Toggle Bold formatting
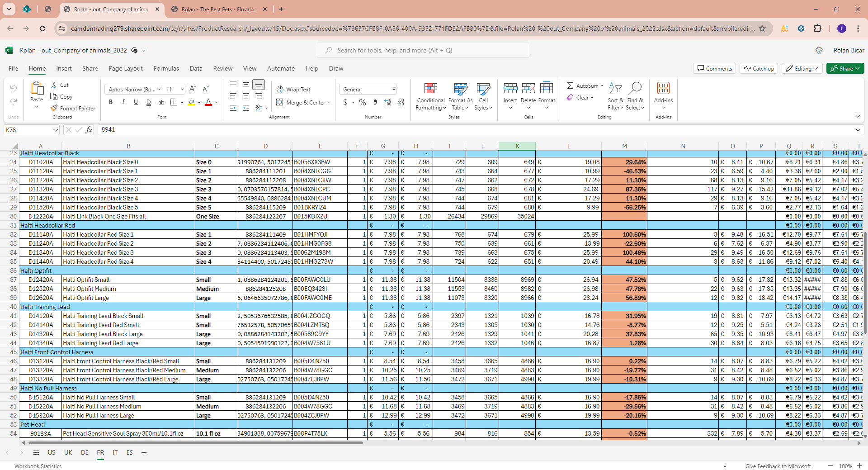This screenshot has height=470, width=868. pos(111,102)
